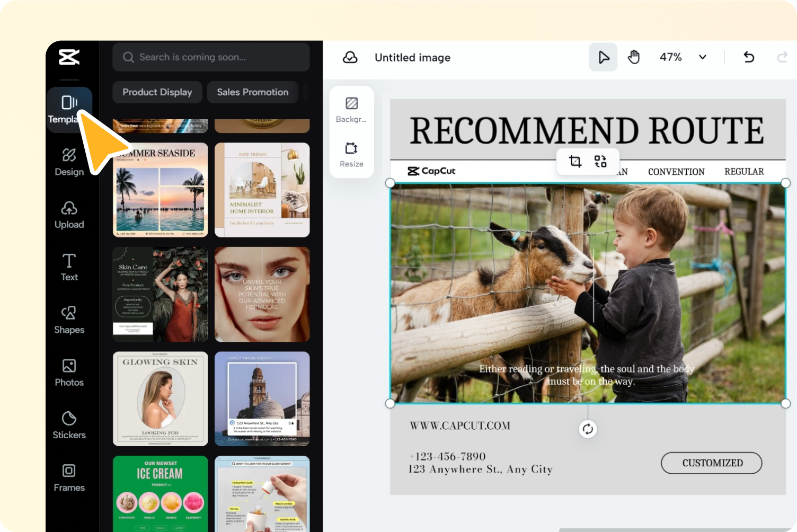The image size is (797, 532).
Task: Click the CapCut logo on the canvas
Action: coord(431,171)
